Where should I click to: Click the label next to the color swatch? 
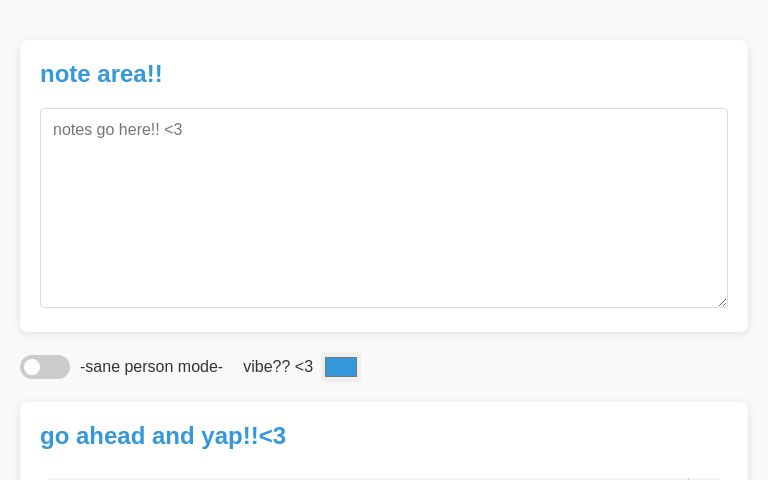278,367
